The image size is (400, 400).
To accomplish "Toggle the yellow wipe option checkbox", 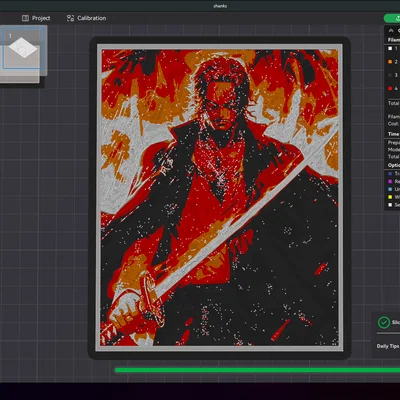I will pos(390,197).
